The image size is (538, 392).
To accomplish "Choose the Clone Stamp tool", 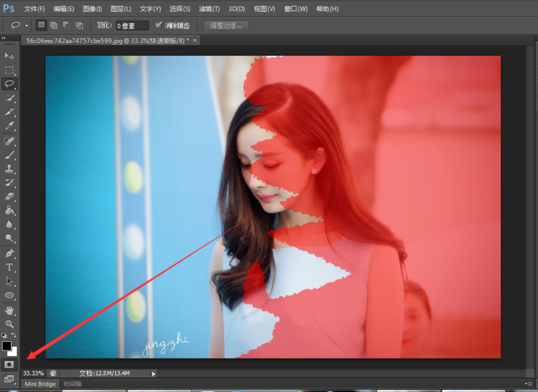I will click(x=9, y=168).
